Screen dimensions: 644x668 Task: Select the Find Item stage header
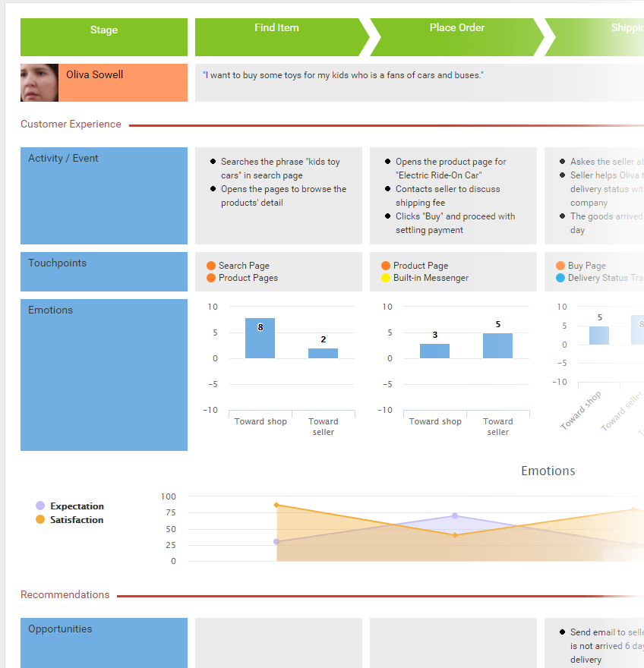(x=276, y=28)
